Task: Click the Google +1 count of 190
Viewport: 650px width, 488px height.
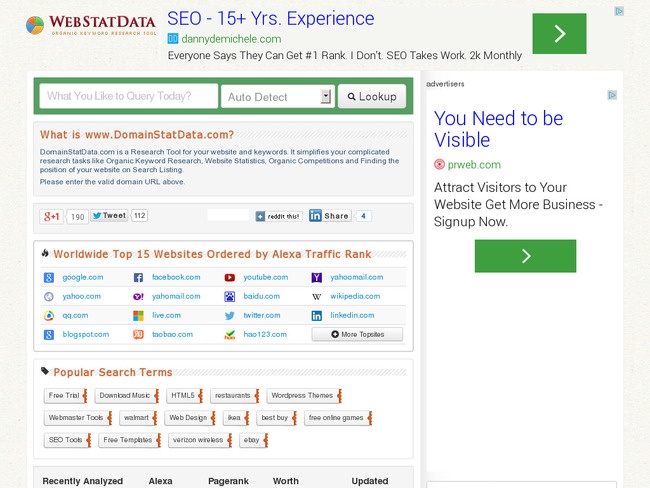Action: pyautogui.click(x=78, y=217)
